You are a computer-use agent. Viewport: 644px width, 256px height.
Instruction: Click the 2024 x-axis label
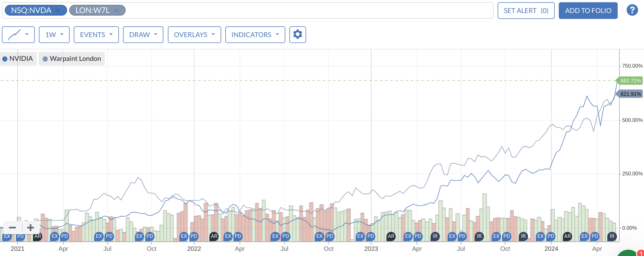click(x=551, y=249)
